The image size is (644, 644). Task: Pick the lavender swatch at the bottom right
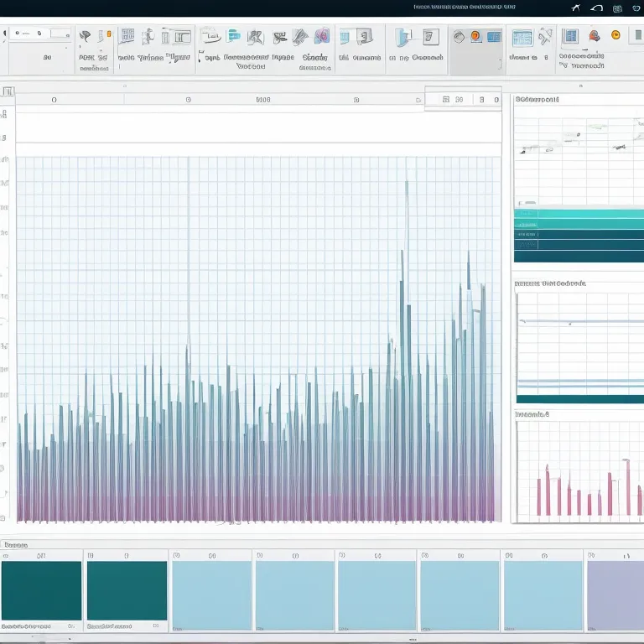(x=615, y=595)
